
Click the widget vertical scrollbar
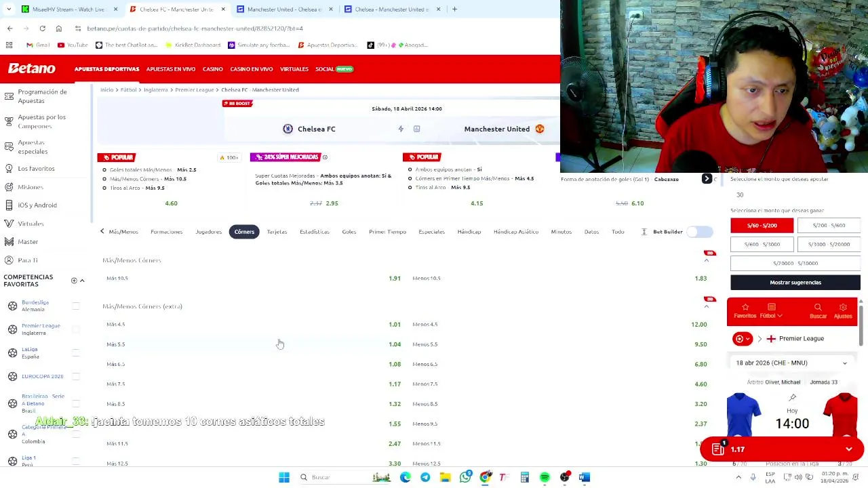tap(861, 325)
